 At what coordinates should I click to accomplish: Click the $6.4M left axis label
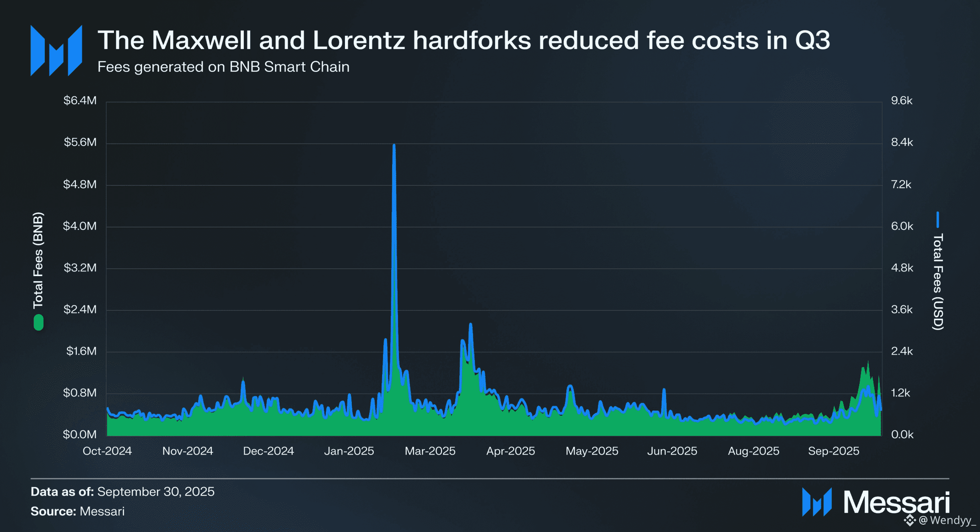tap(80, 100)
